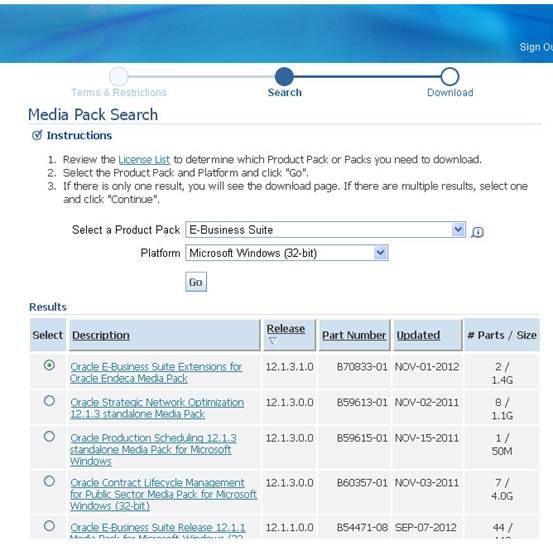Open the License List link
The height and width of the screenshot is (551, 553).
(144, 159)
